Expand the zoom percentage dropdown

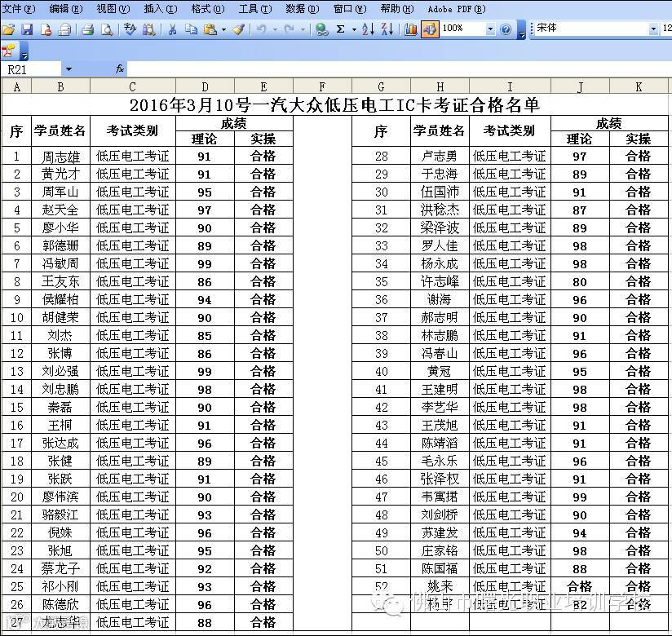click(490, 29)
